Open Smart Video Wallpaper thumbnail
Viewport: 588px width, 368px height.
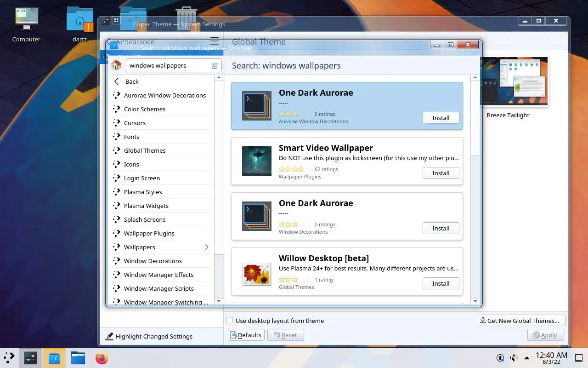click(x=257, y=161)
